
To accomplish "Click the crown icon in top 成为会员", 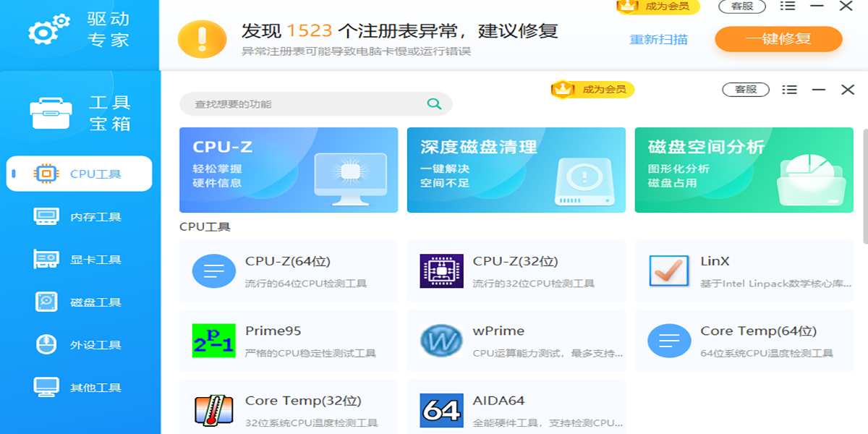I will 628,6.
